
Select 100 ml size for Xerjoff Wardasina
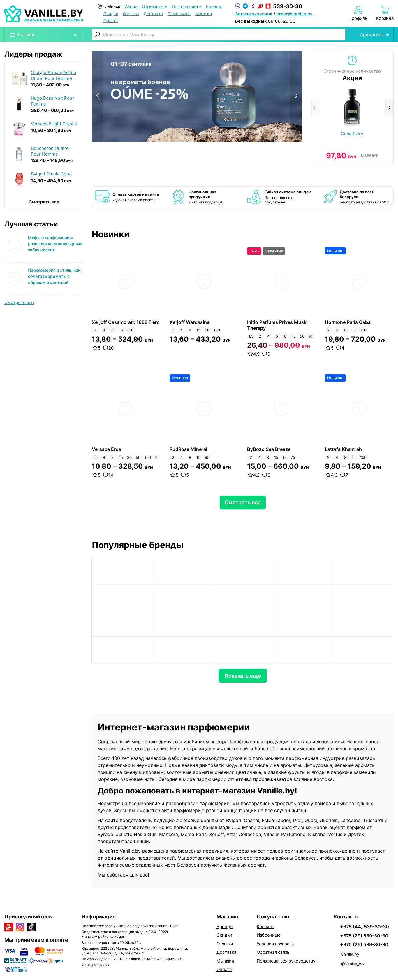(x=217, y=330)
